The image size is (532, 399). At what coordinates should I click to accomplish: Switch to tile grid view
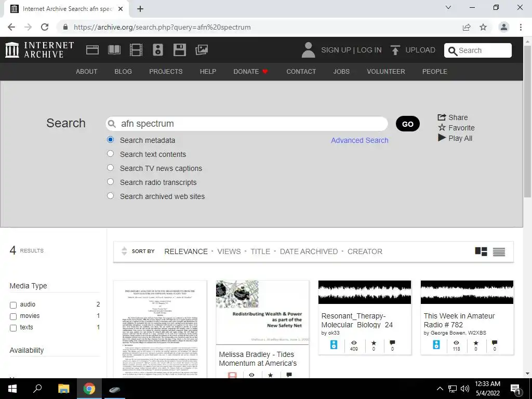click(481, 251)
